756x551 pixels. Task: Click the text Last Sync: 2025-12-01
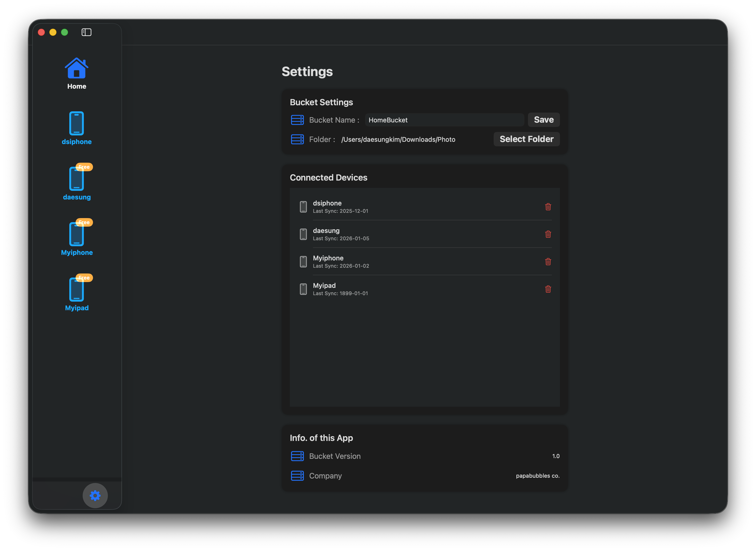(x=340, y=211)
